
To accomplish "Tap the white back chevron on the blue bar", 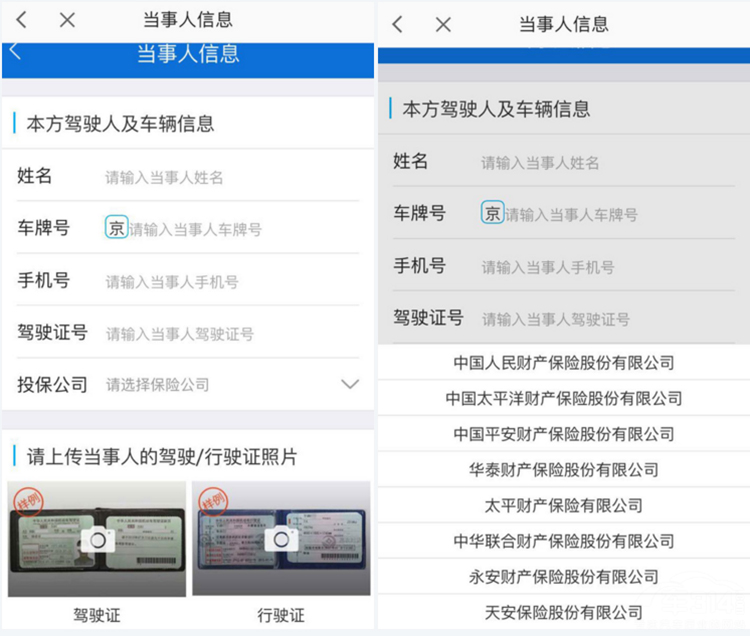I will tap(15, 51).
